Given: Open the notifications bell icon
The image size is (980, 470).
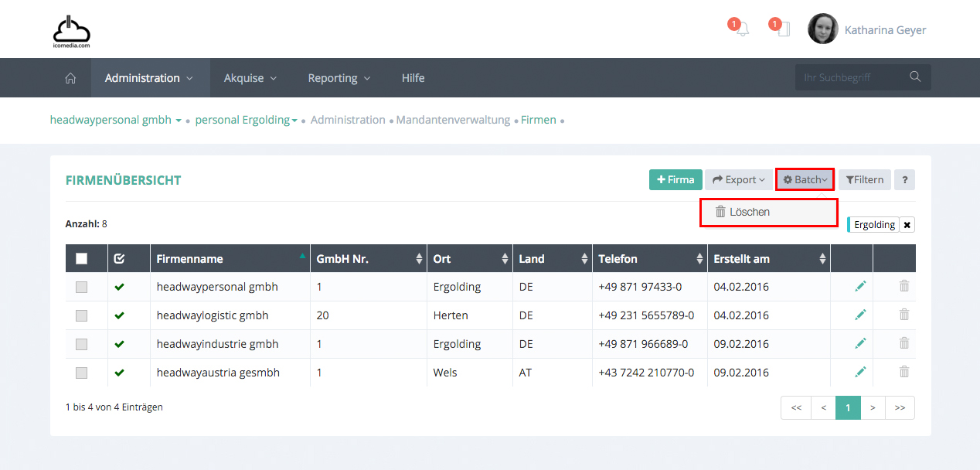Looking at the screenshot, I should click(x=742, y=30).
